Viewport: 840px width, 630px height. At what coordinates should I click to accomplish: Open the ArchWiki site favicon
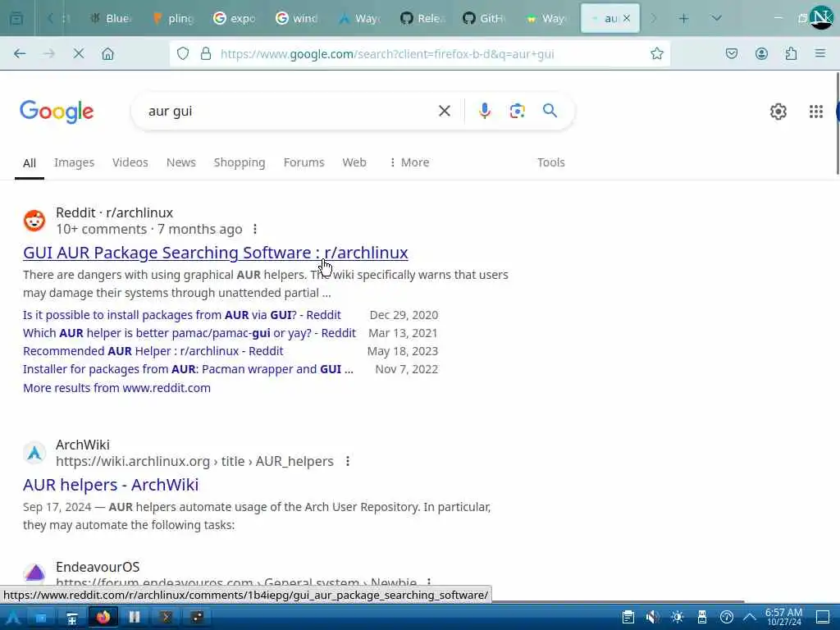point(34,453)
